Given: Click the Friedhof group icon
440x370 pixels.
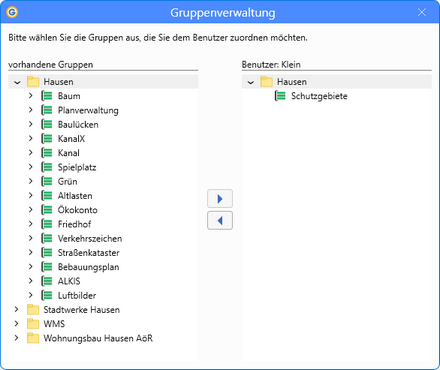Looking at the screenshot, I should click(47, 224).
